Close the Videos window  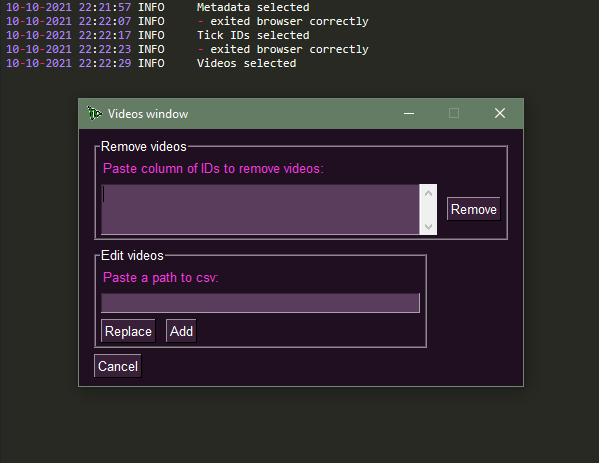[500, 113]
